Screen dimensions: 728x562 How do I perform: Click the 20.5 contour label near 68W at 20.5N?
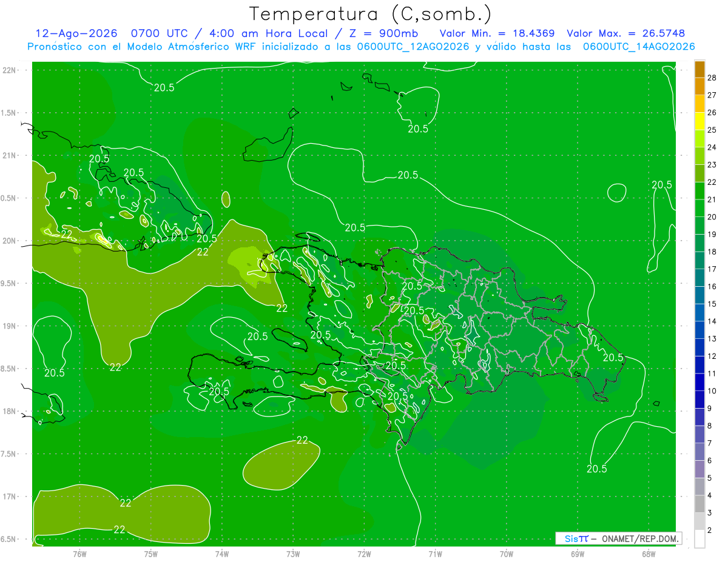[x=662, y=185]
